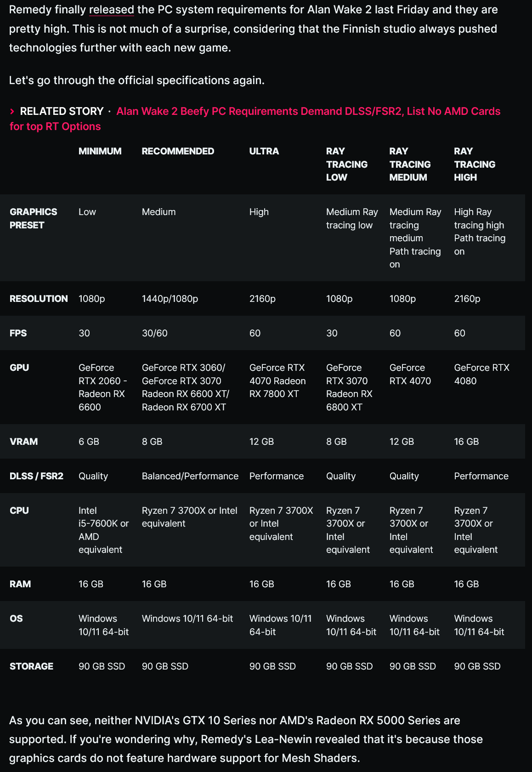The image size is (532, 772).
Task: Click the ULTRA column header
Action: 264,151
